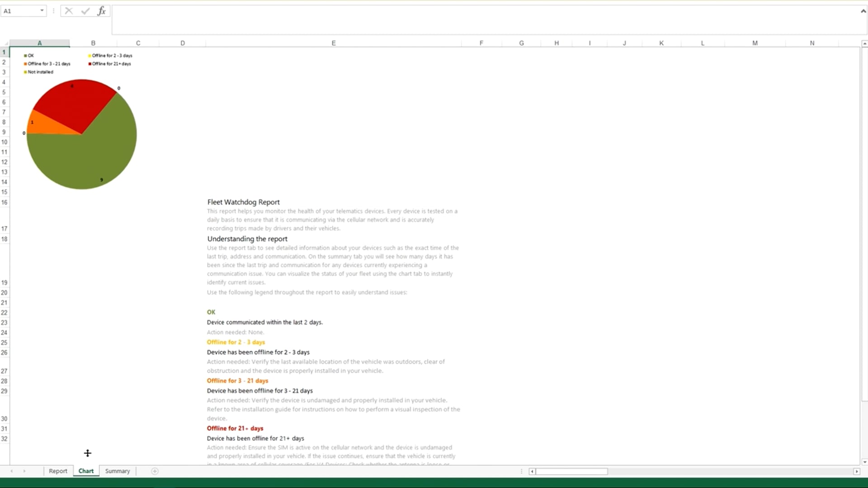
Task: Switch to the Report sheet tab
Action: 58,471
